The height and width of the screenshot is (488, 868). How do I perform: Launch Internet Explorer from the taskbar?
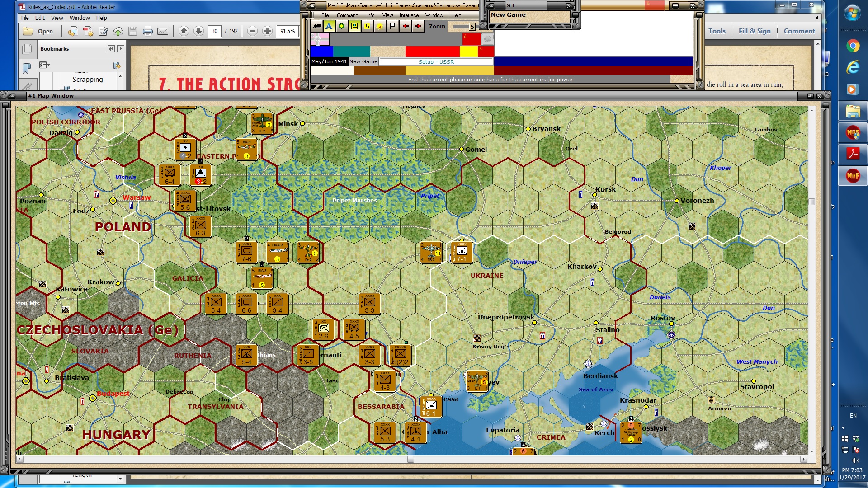tap(853, 67)
